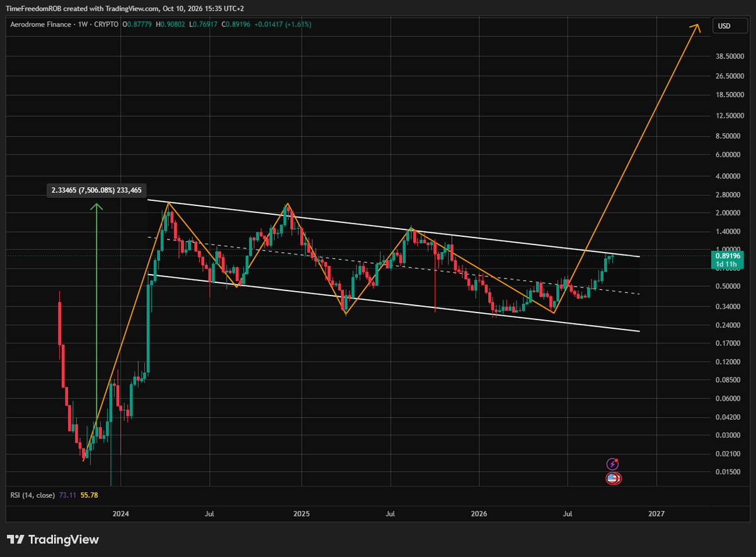The height and width of the screenshot is (557, 756).
Task: Click the 0.34000 price axis label
Action: (x=727, y=307)
